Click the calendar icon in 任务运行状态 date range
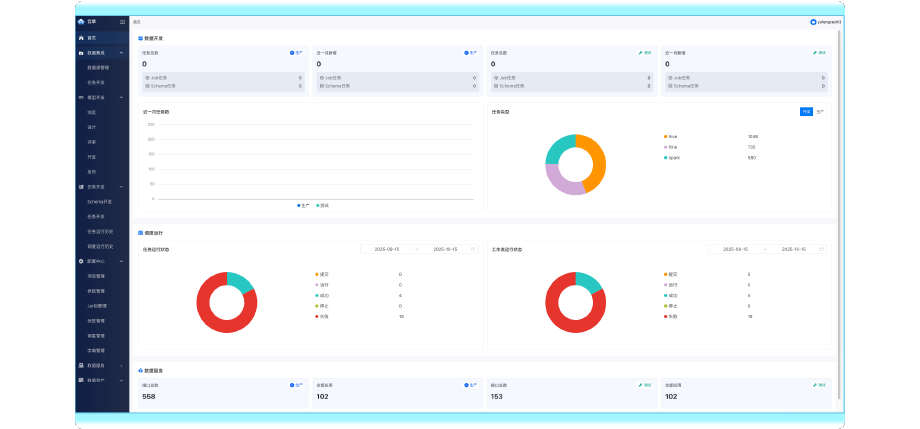This screenshot has width=920, height=429. tap(473, 249)
